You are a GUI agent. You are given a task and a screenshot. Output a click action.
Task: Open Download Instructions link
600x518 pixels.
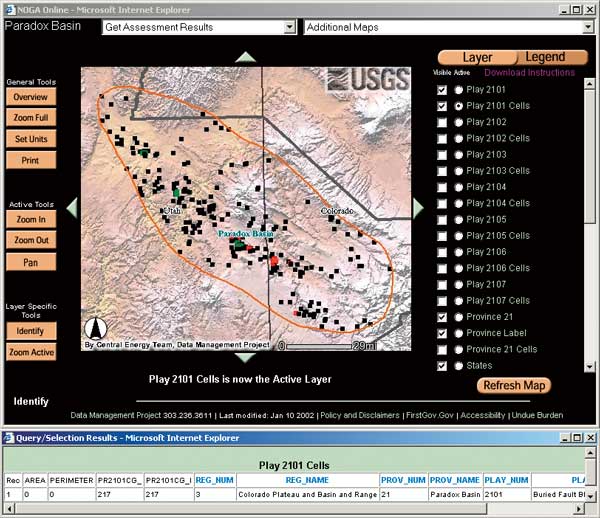[x=529, y=72]
